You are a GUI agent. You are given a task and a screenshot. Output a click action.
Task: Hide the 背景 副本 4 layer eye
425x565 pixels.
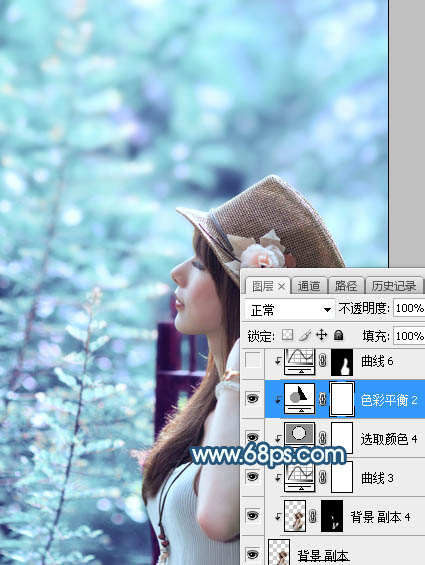pyautogui.click(x=252, y=516)
